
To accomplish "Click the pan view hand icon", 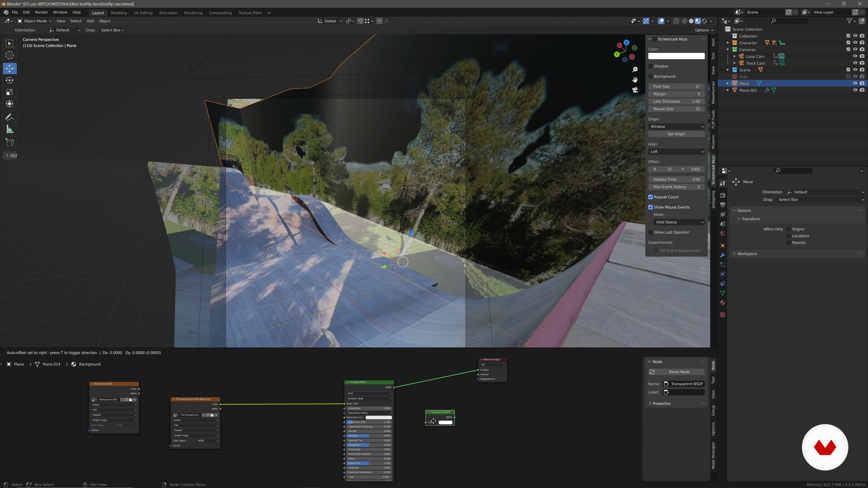I will pos(635,80).
